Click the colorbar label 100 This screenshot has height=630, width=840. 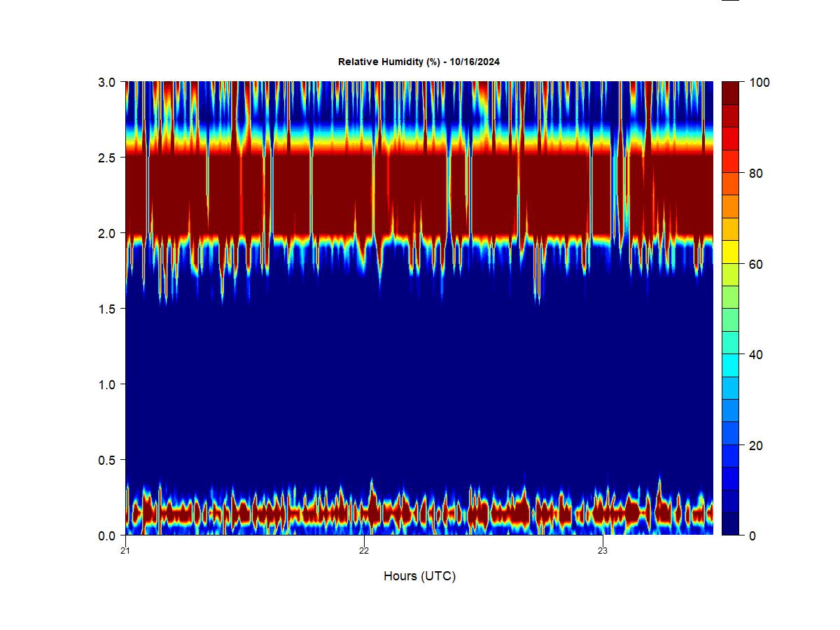pos(759,83)
